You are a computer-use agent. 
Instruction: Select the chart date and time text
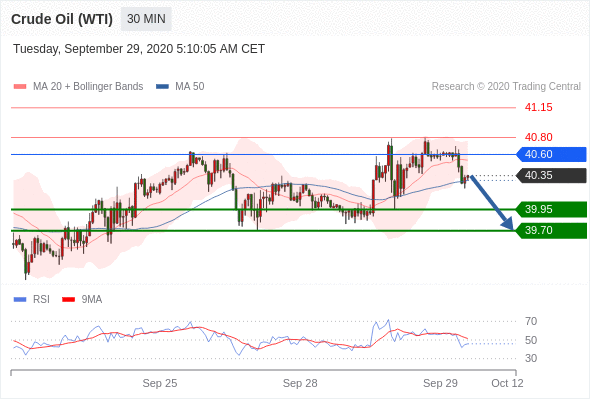139,49
